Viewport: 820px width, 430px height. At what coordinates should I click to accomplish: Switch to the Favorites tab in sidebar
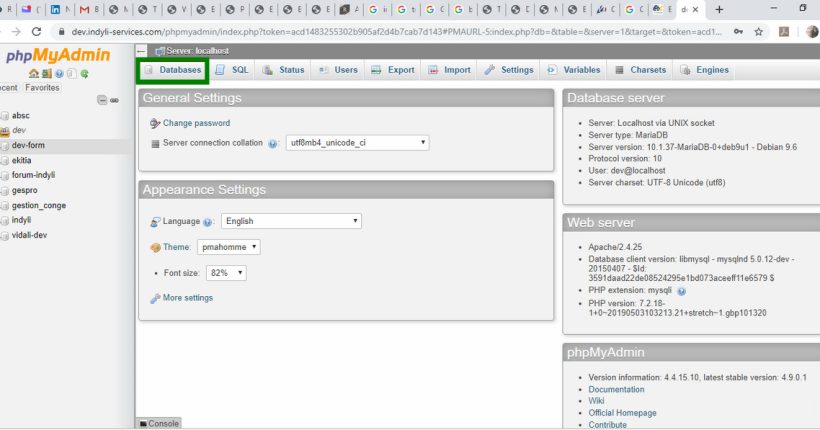42,88
